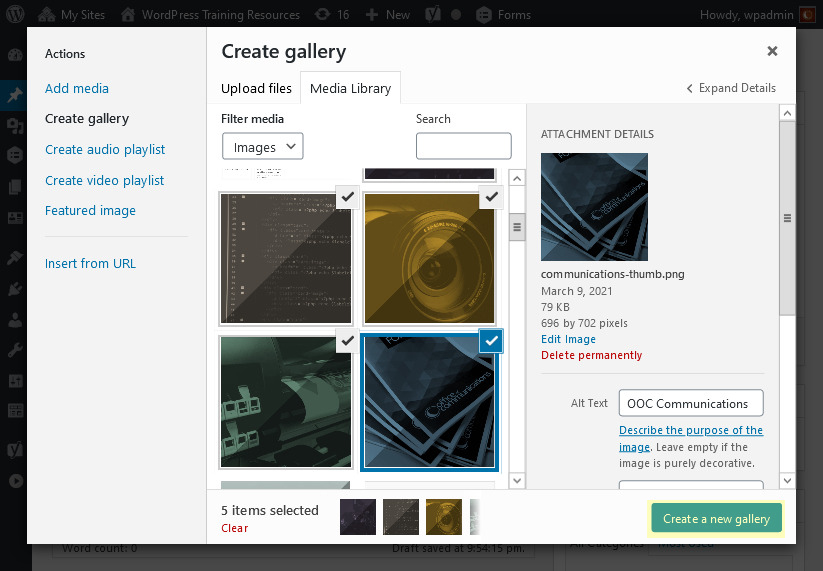Open Appearance brush icon in sidebar
The width and height of the screenshot is (823, 571).
coord(15,258)
